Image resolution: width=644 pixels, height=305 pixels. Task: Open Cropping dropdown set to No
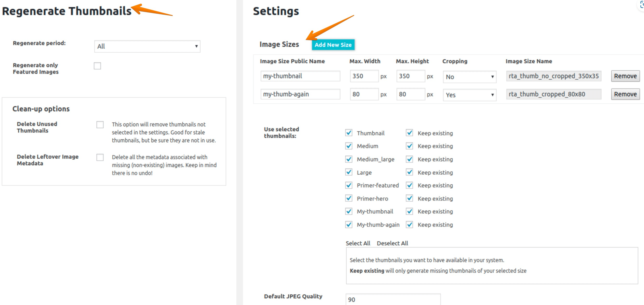click(x=469, y=77)
